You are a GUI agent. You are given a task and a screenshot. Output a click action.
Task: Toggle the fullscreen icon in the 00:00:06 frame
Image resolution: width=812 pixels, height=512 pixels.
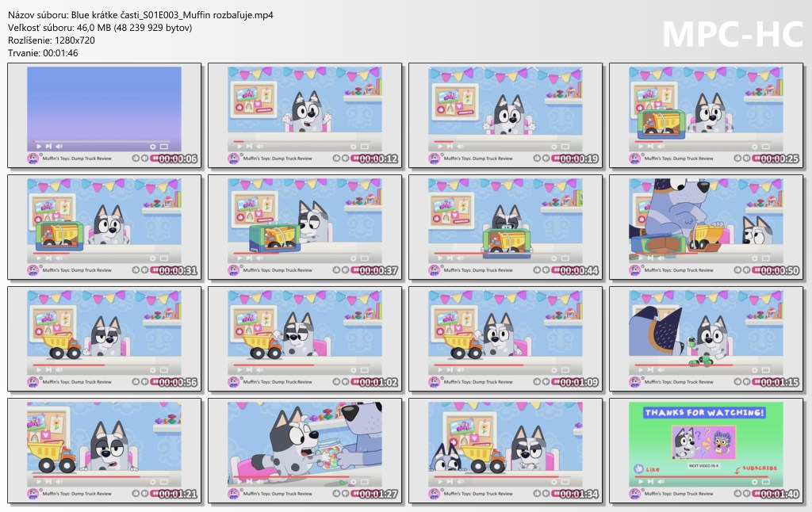tap(165, 146)
